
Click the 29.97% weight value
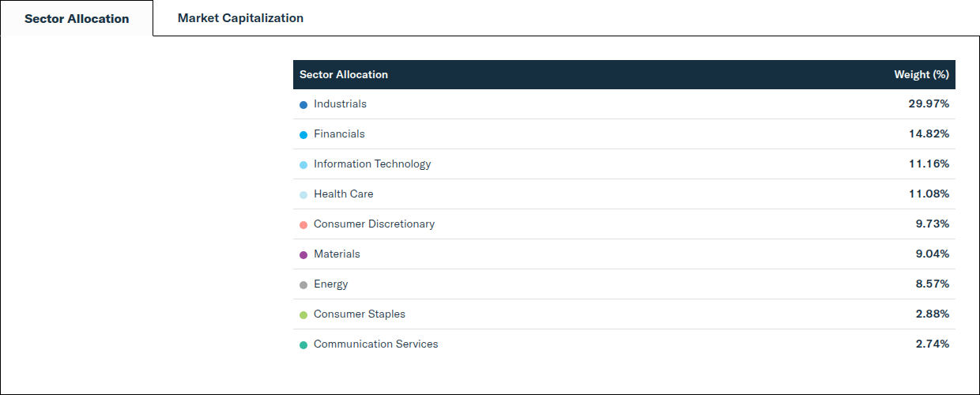click(929, 103)
